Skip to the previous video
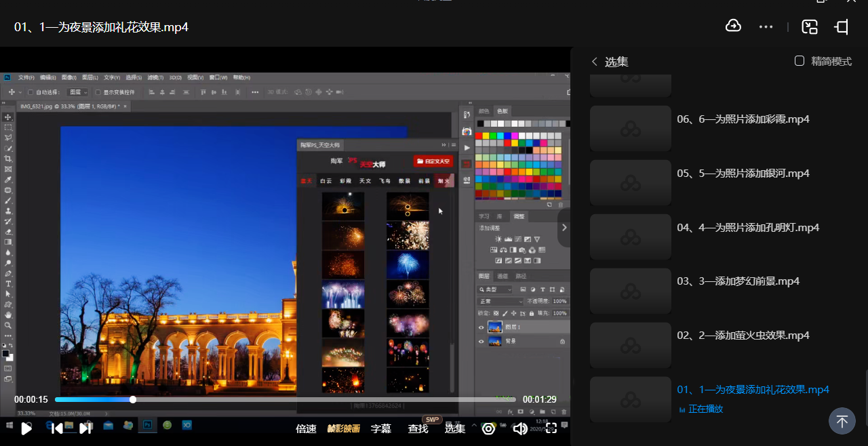 (x=57, y=428)
